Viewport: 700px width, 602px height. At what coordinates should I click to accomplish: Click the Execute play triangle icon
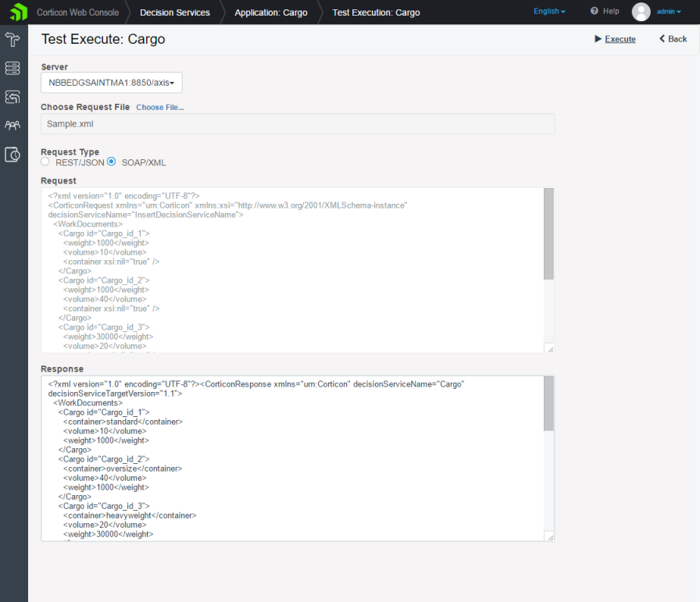click(x=598, y=39)
